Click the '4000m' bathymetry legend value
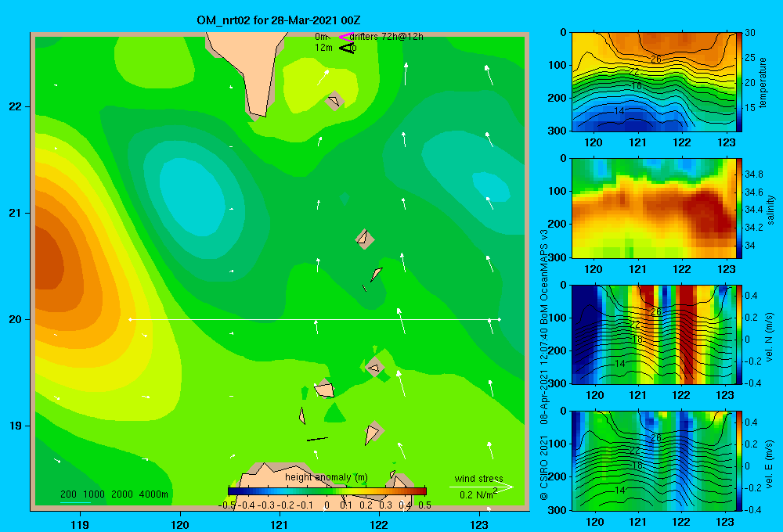Screen dimensions: 783x532 [x=153, y=494]
